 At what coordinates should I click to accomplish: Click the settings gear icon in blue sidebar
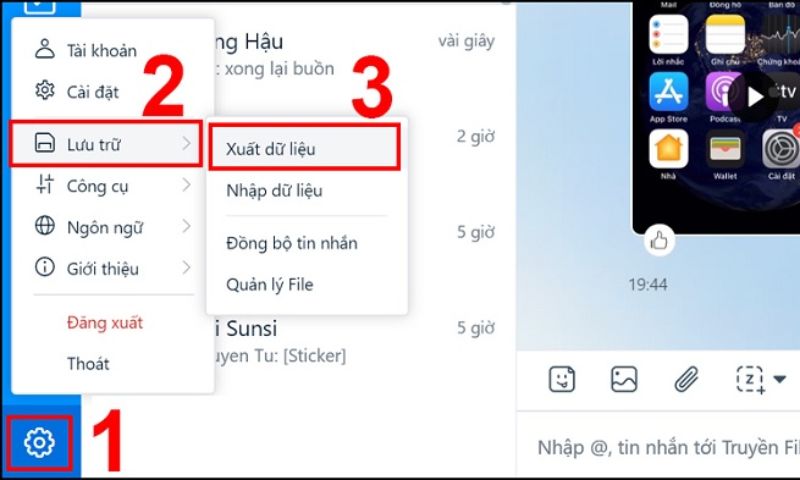point(39,442)
